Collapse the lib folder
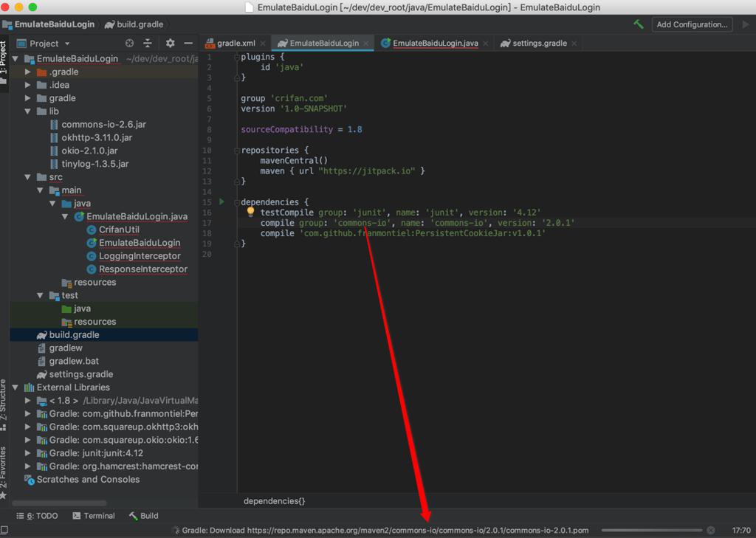 28,111
